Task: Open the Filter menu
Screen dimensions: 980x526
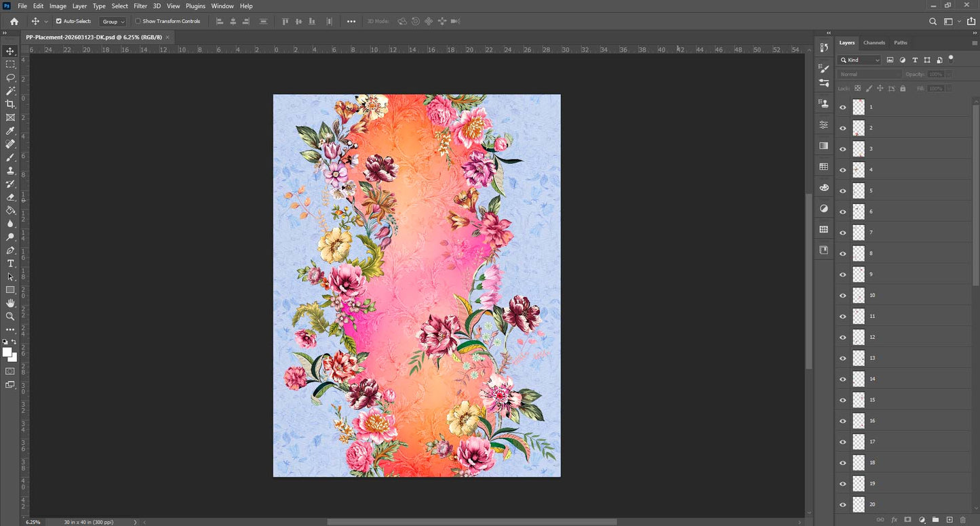Action: pos(140,6)
